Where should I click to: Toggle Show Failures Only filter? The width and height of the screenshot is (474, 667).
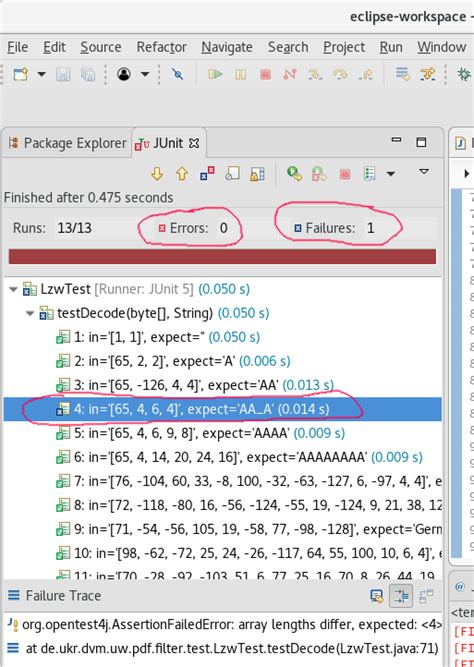207,174
